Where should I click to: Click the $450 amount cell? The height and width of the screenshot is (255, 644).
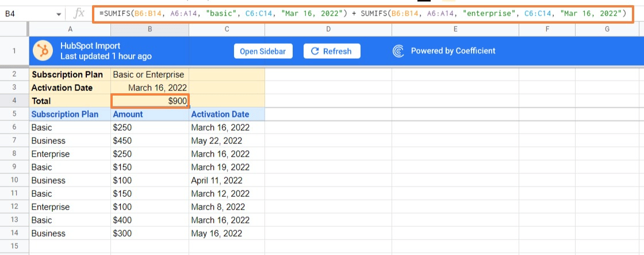tap(149, 140)
